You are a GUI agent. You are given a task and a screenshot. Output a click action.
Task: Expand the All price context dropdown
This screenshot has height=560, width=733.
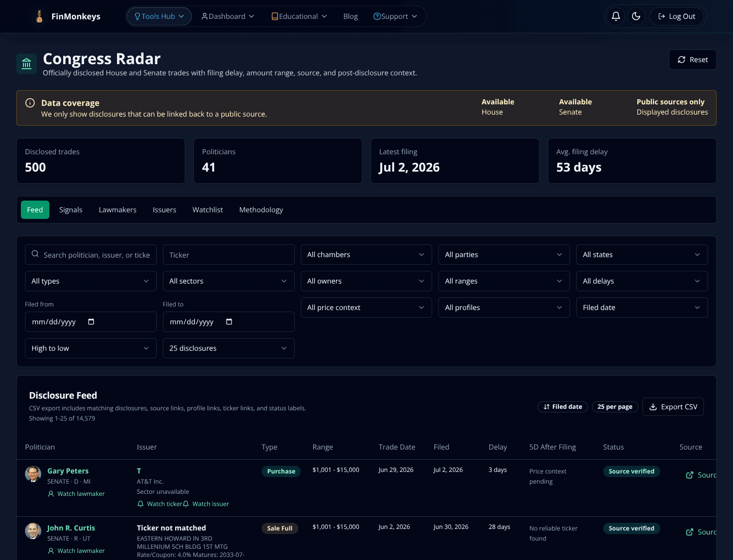[x=366, y=307]
